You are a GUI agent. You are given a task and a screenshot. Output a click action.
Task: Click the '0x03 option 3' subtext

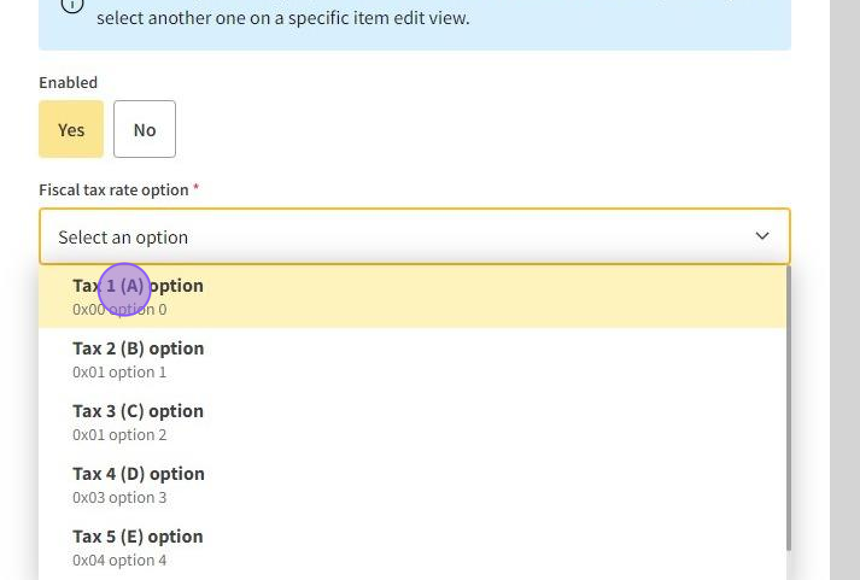coord(119,498)
